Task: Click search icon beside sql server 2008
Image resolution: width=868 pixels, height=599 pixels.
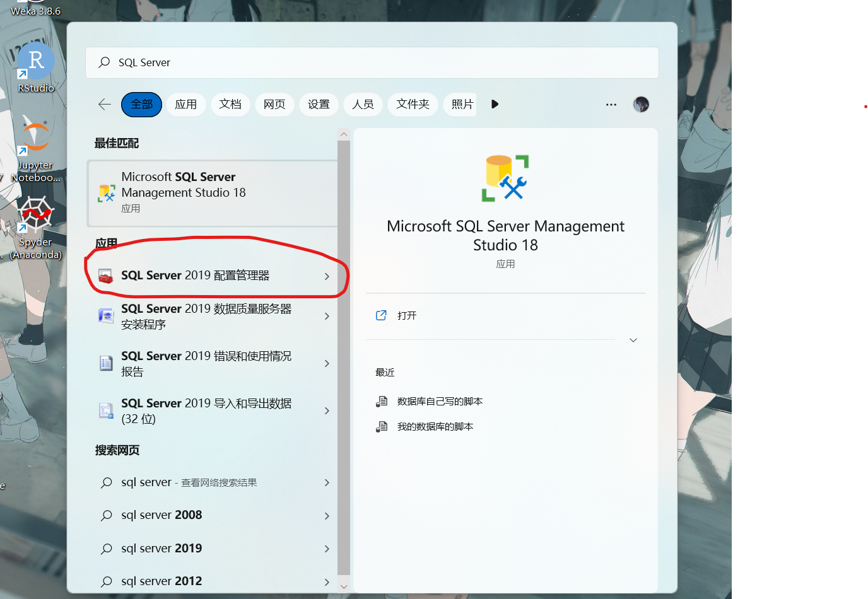Action: pos(107,515)
